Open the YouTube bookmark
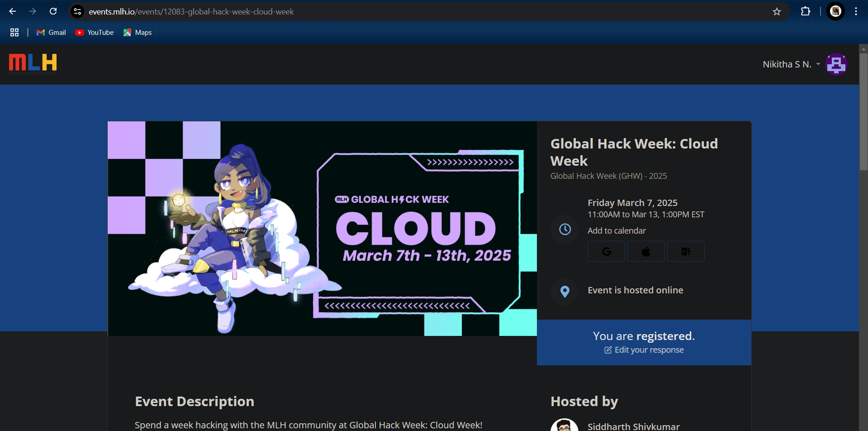868x431 pixels. click(x=95, y=33)
